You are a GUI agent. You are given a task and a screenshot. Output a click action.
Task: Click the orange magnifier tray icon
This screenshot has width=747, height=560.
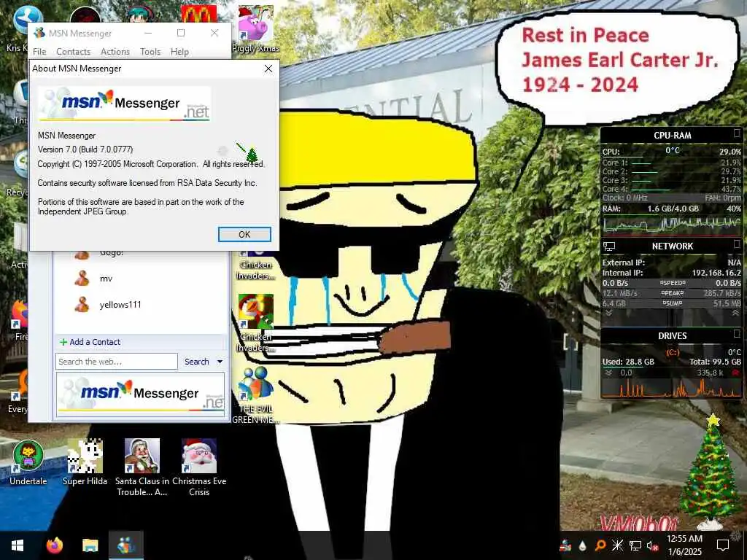tap(600, 545)
